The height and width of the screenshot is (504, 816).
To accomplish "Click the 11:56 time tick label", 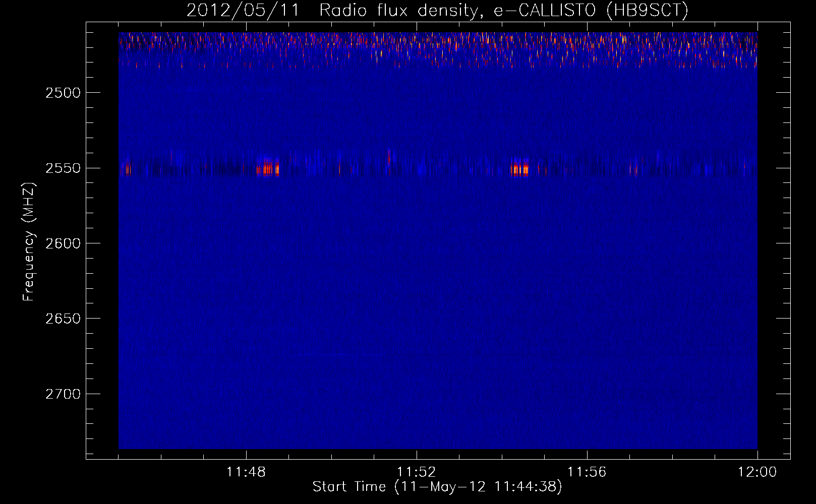I will [x=587, y=472].
